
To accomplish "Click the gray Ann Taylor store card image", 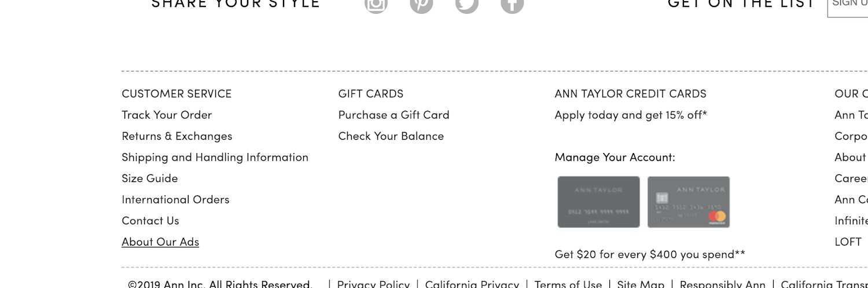I will pyautogui.click(x=598, y=202).
